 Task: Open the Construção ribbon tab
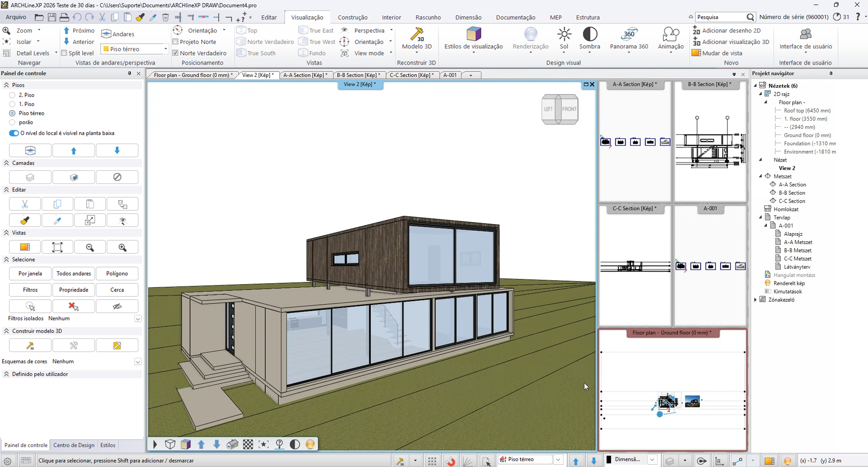[353, 17]
